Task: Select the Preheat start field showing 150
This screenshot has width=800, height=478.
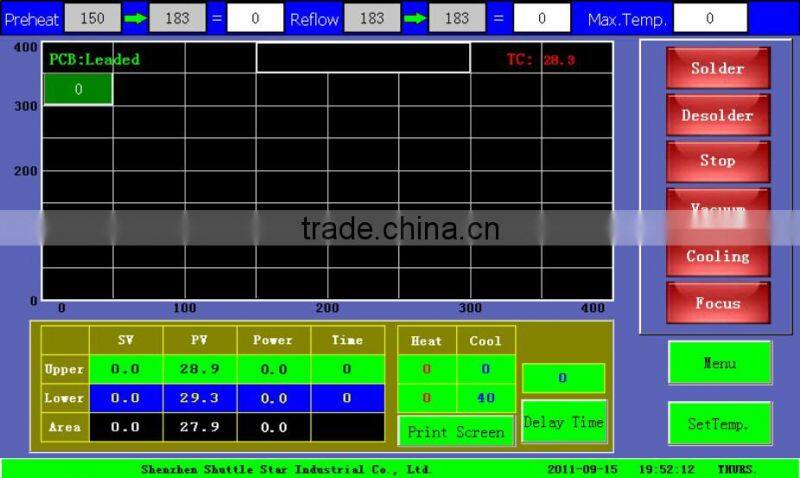Action: (x=92, y=18)
